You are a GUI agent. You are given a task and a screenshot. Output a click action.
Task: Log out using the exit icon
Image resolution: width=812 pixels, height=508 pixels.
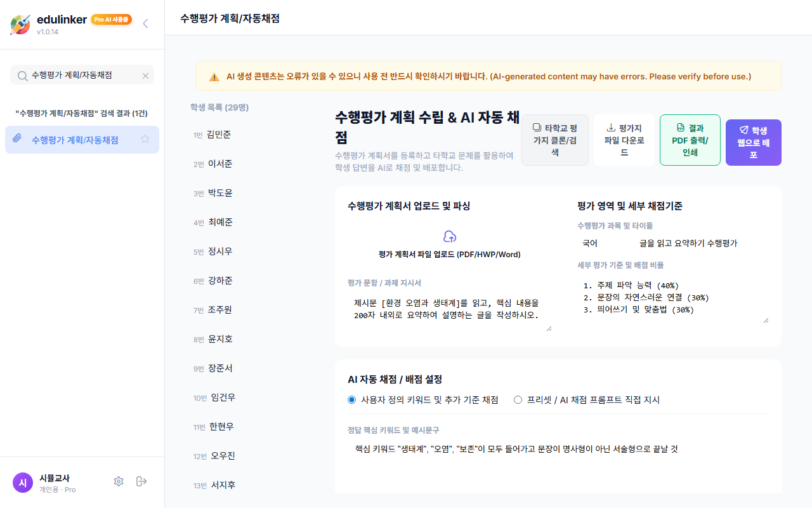141,481
